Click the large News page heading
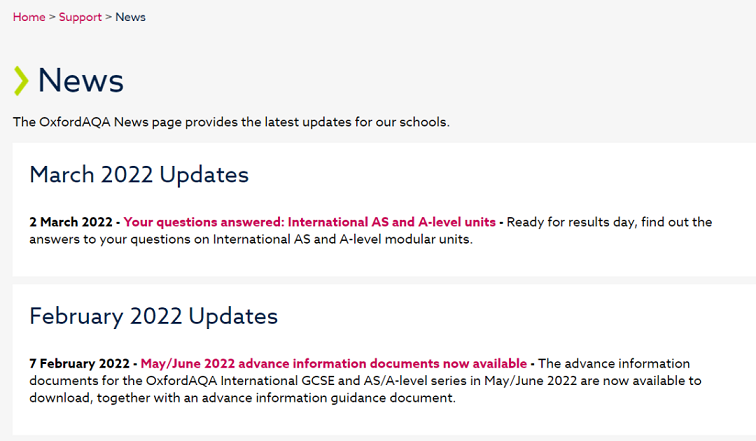The image size is (756, 441). (81, 80)
